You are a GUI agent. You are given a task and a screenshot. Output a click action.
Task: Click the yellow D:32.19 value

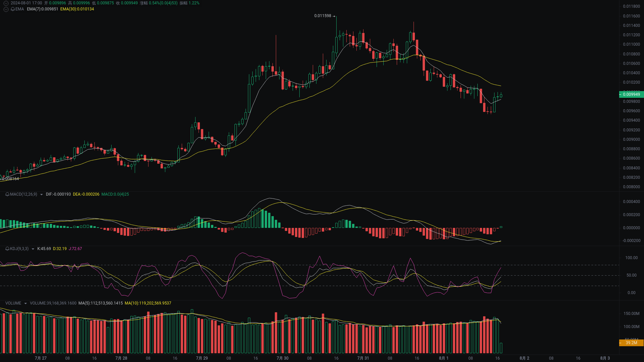pyautogui.click(x=60, y=249)
